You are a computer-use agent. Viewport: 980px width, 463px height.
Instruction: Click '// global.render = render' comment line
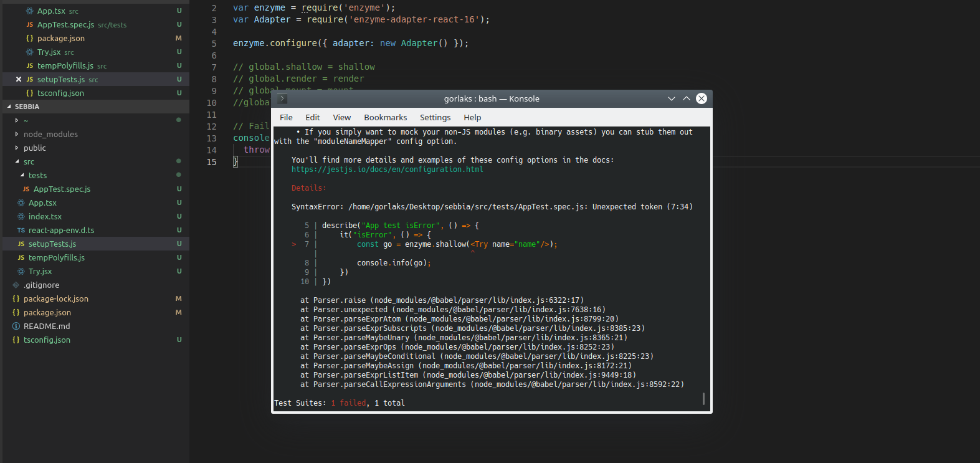coord(298,79)
